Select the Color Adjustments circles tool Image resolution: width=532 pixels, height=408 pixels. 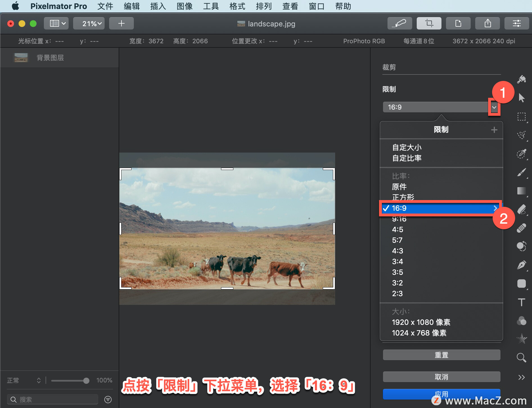(522, 246)
